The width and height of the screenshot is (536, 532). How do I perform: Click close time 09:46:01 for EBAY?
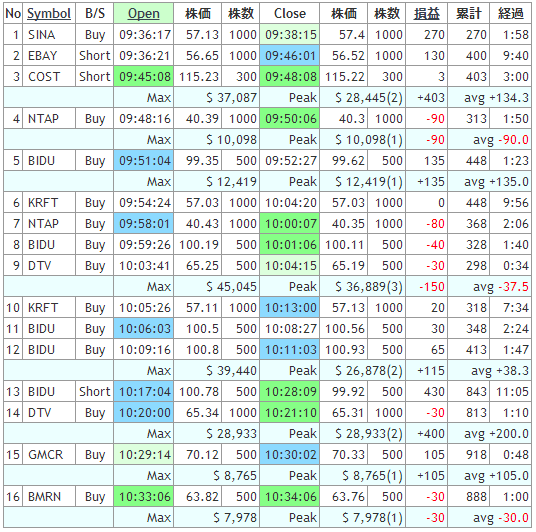[x=290, y=55]
